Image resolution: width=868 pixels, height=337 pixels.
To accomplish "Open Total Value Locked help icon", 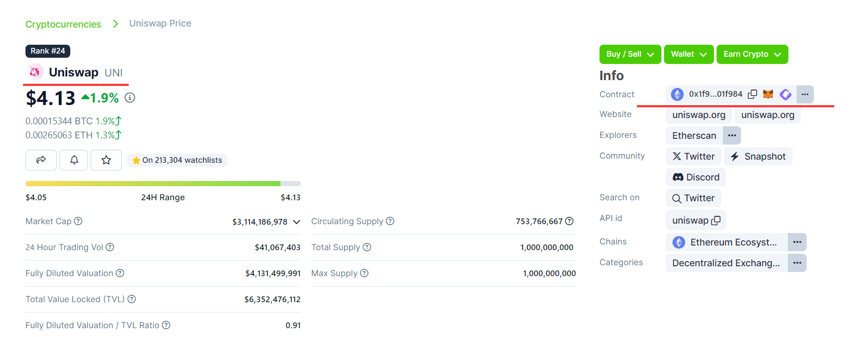I will [132, 299].
